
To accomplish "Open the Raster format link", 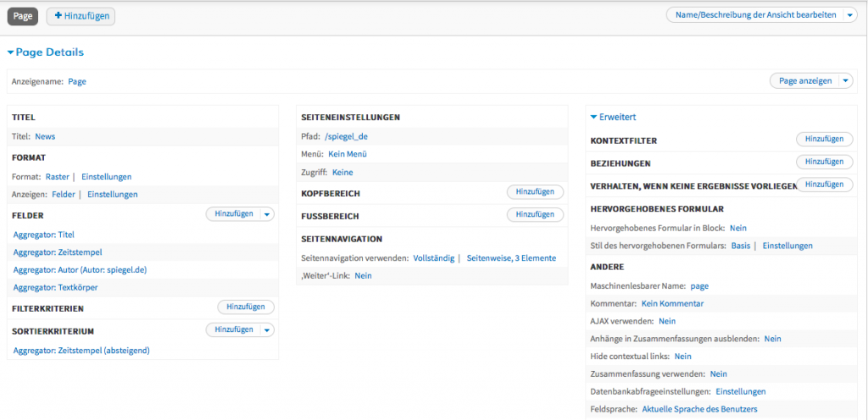I will [57, 176].
